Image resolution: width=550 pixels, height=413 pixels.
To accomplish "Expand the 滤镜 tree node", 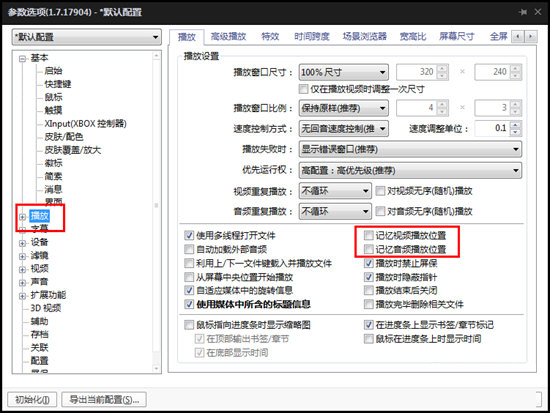I will pos(22,256).
